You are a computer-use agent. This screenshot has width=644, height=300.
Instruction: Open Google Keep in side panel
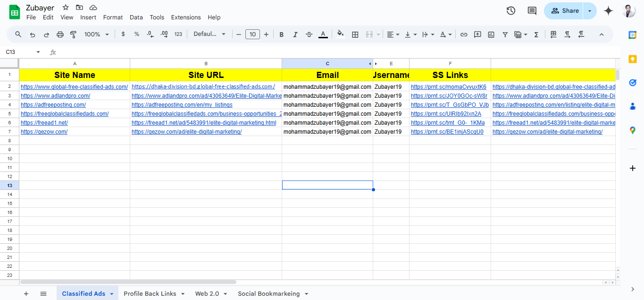tap(633, 59)
